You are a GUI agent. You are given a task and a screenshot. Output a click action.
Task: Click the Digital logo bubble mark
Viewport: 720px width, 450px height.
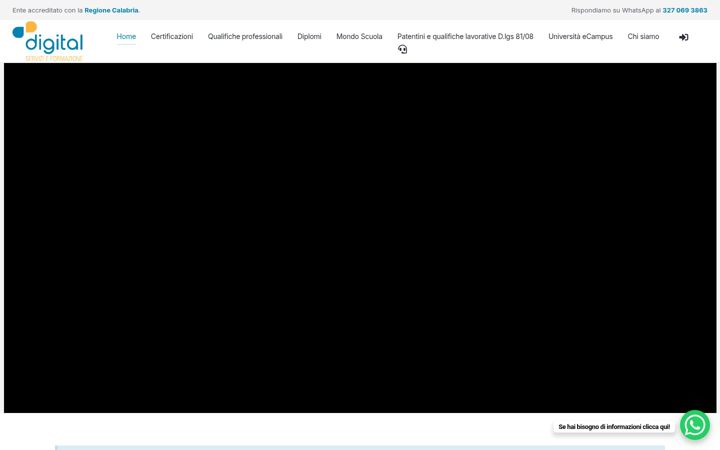[x=25, y=29]
